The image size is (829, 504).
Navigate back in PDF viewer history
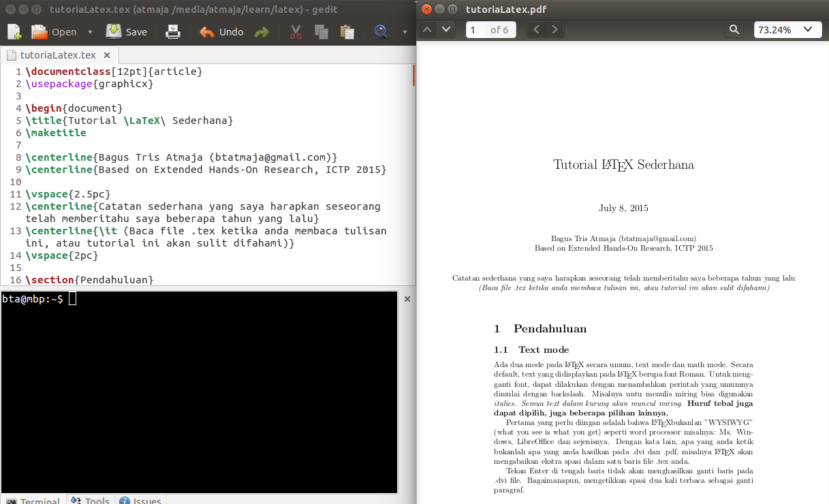[537, 29]
